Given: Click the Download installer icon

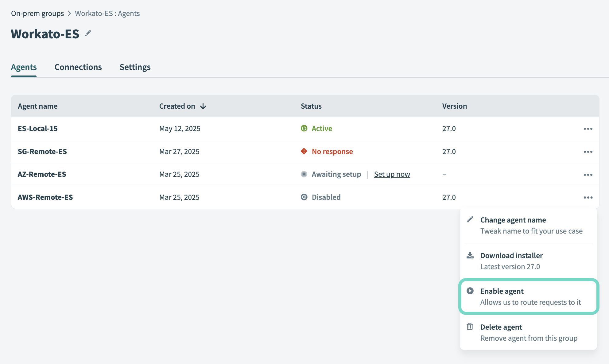Looking at the screenshot, I should click(x=470, y=255).
